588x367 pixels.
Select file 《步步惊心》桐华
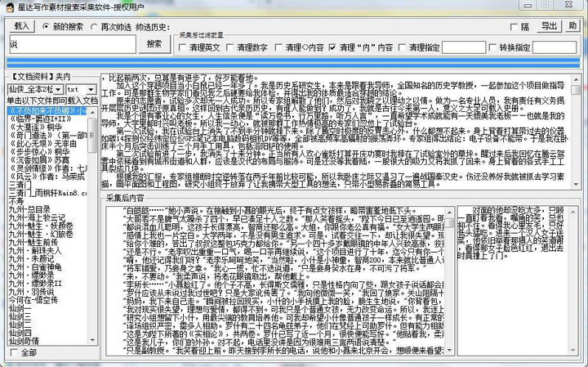tap(47, 152)
